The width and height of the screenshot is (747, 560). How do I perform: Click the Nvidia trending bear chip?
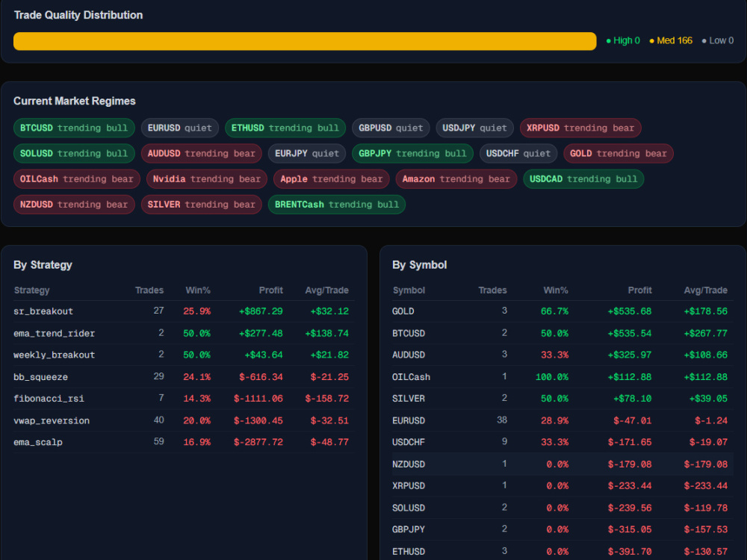(207, 179)
